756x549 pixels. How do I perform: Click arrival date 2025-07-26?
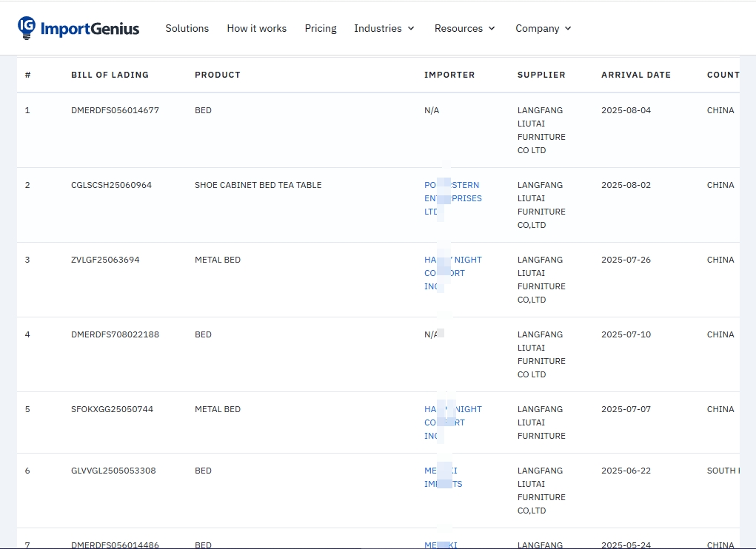[x=626, y=260]
